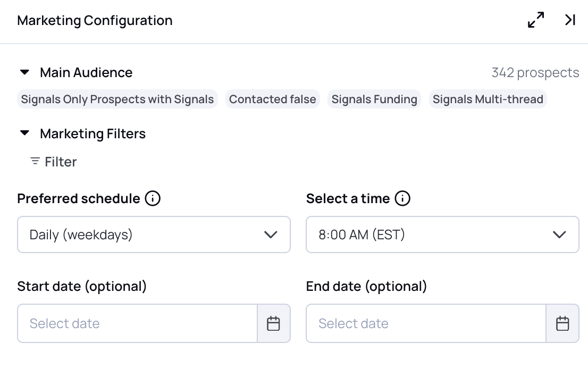This screenshot has width=588, height=385.
Task: Click the Main Audience heading
Action: click(86, 72)
